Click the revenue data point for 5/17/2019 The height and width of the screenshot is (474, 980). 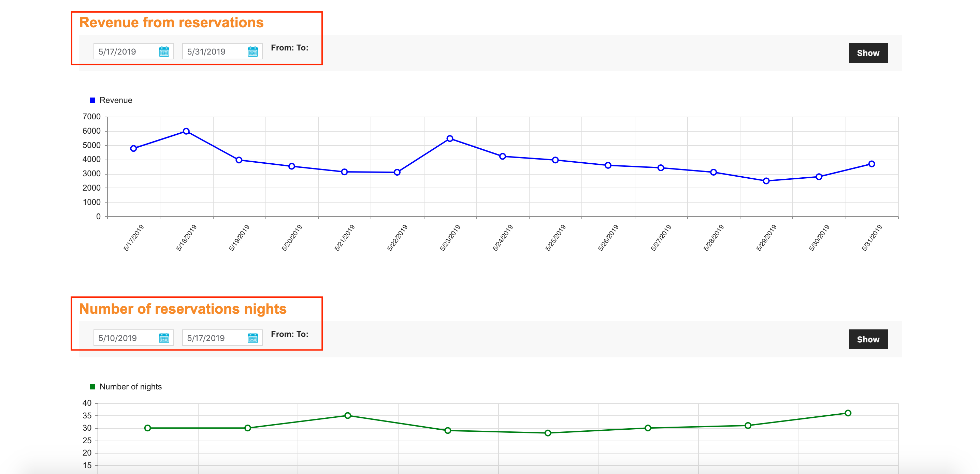point(133,148)
